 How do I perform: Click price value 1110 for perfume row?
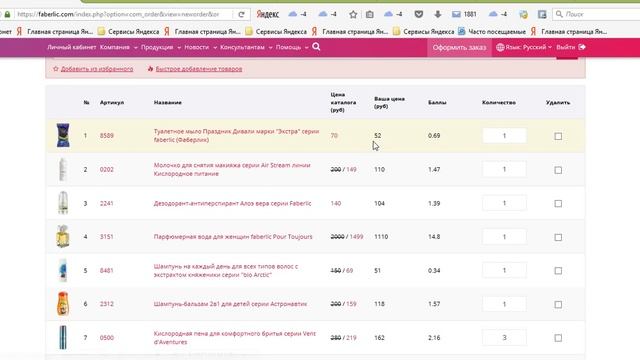(381, 237)
